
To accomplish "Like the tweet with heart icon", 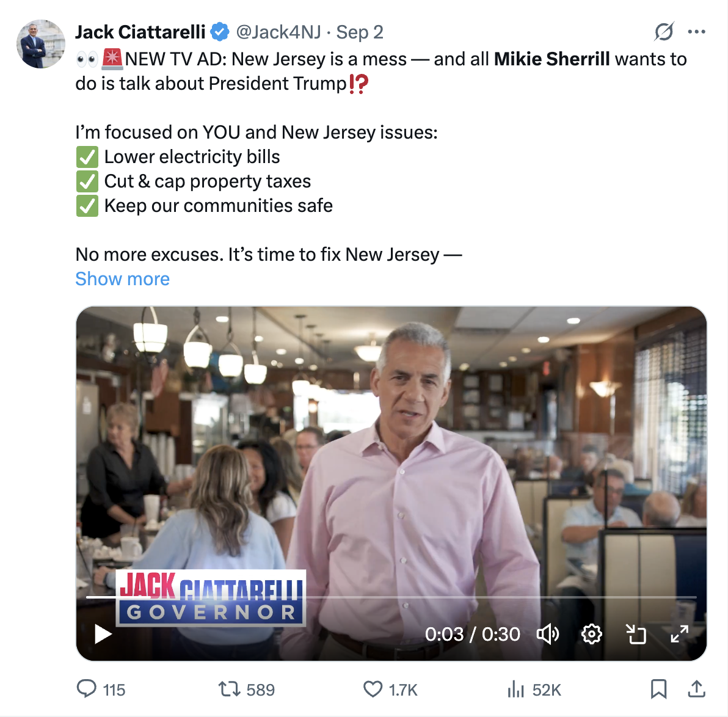I will (373, 689).
